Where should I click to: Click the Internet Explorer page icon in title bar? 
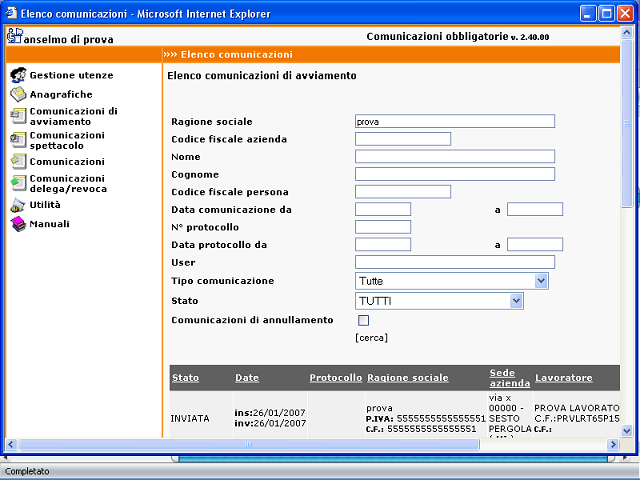point(11,13)
